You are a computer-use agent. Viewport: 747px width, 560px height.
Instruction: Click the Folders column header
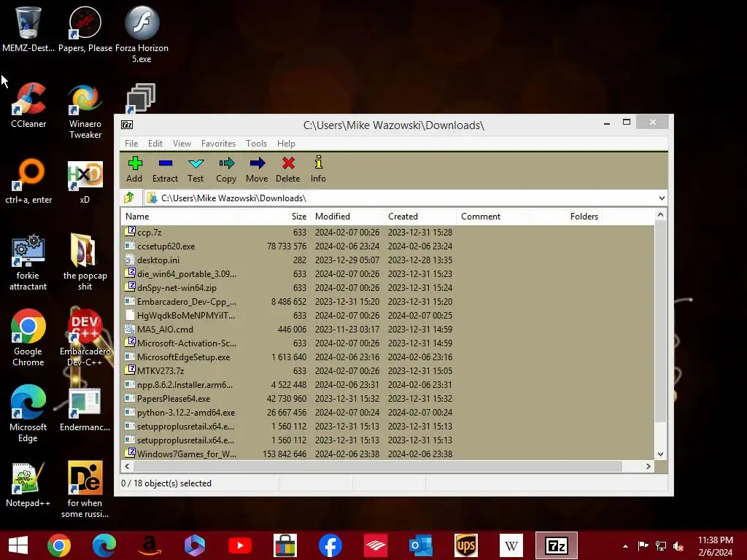point(565,216)
